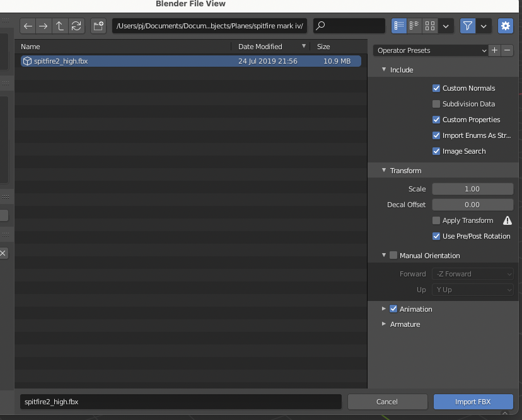Go back to previous folder arrow
The image size is (522, 420).
tap(28, 26)
